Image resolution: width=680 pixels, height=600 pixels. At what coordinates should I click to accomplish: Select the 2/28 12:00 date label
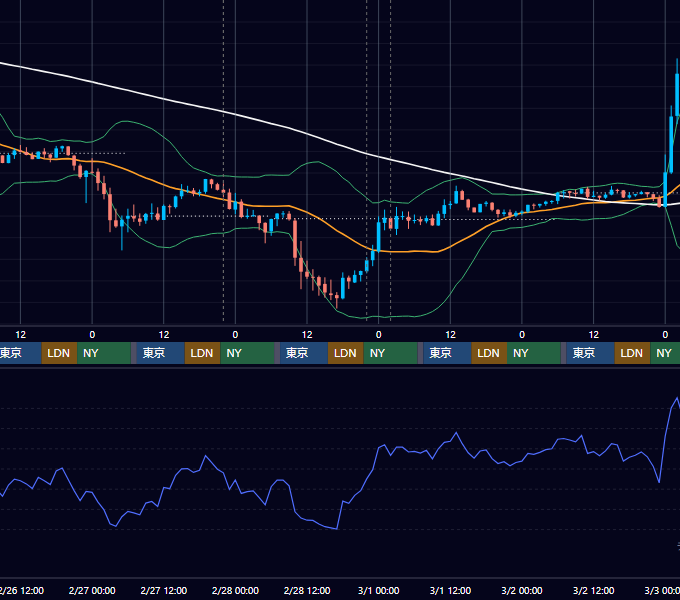(307, 590)
